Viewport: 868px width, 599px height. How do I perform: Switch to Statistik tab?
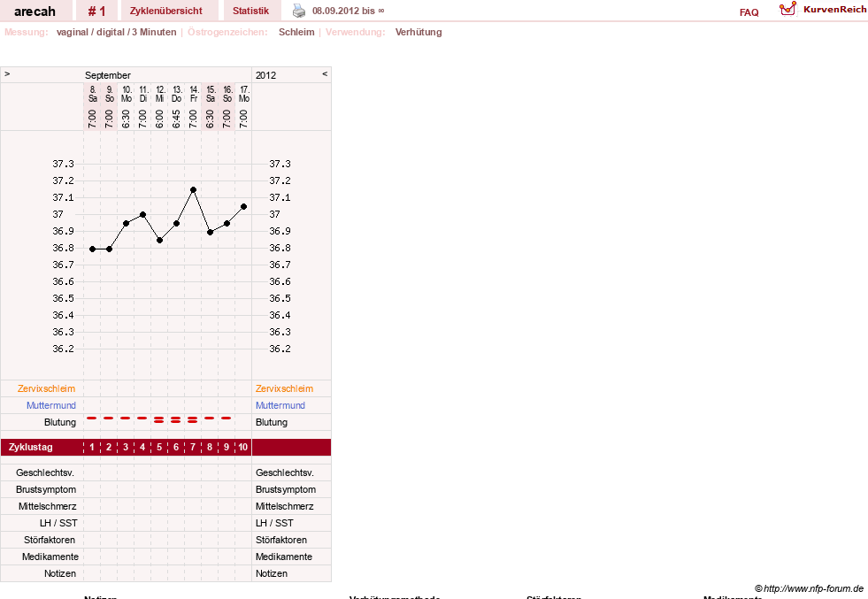[250, 11]
